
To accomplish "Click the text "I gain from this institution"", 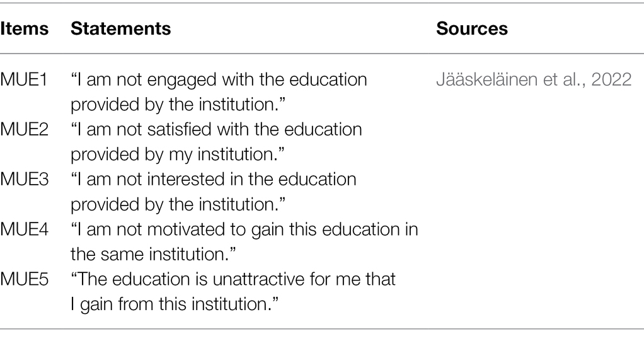I will 175,304.
